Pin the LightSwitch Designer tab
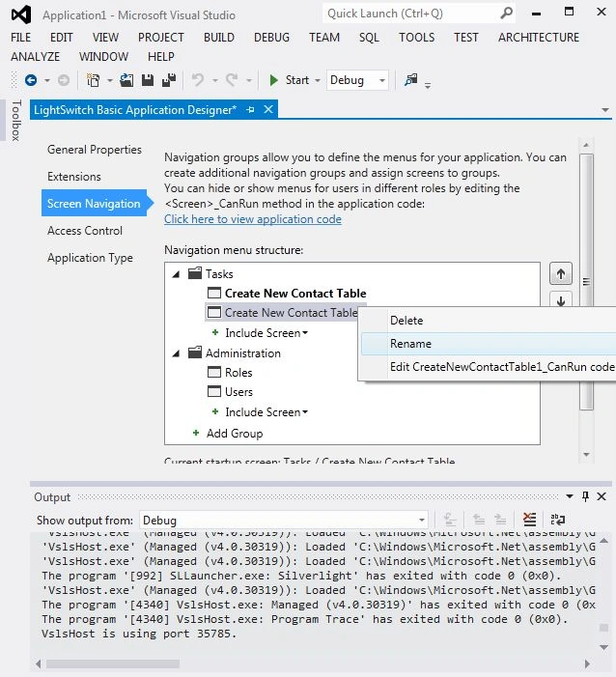Screen dimensions: 616x677 click(250, 110)
